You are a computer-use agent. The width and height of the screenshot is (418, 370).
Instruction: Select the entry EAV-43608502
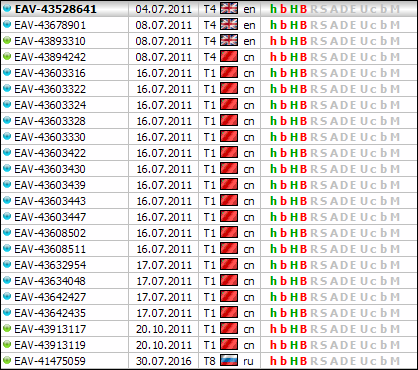50,233
